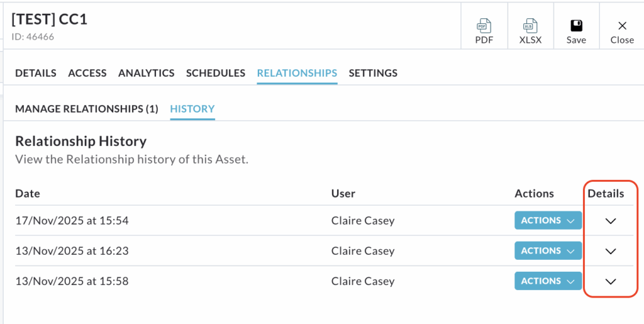Screen dimensions: 644x324
Task: Click the User column header
Action: click(x=343, y=194)
